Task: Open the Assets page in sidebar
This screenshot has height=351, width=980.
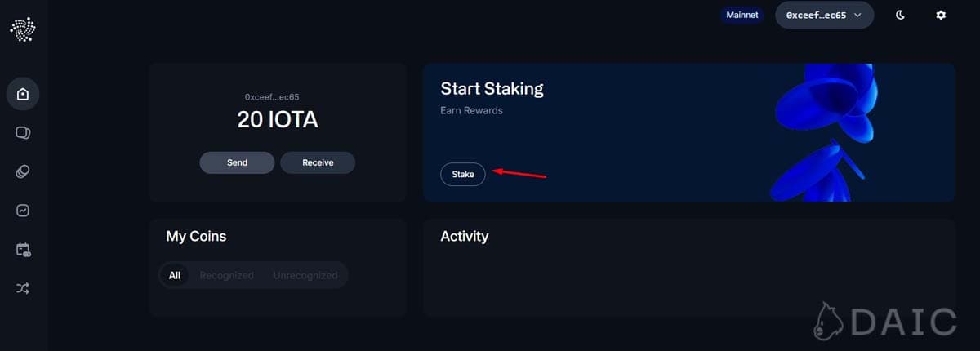Action: click(23, 132)
